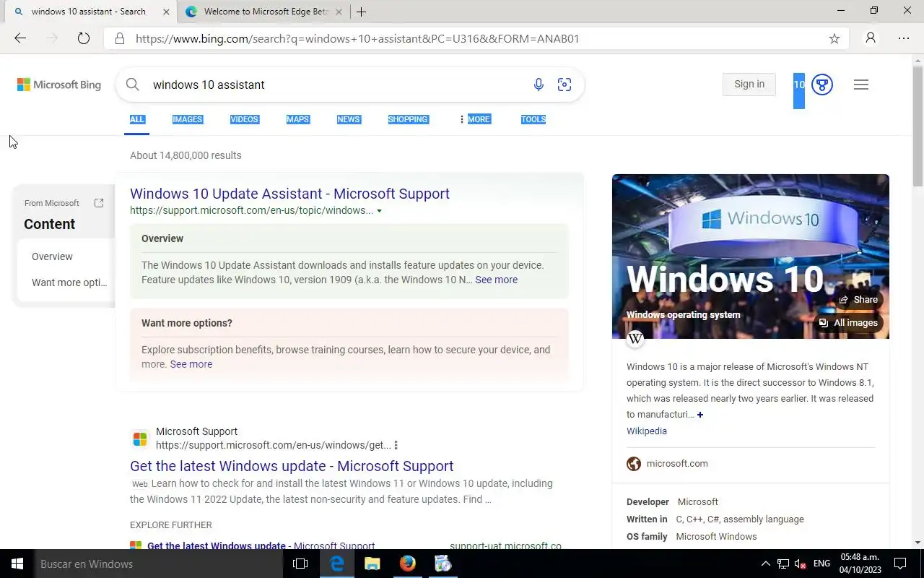
Task: Switch to the IMAGES tab
Action: pos(188,119)
